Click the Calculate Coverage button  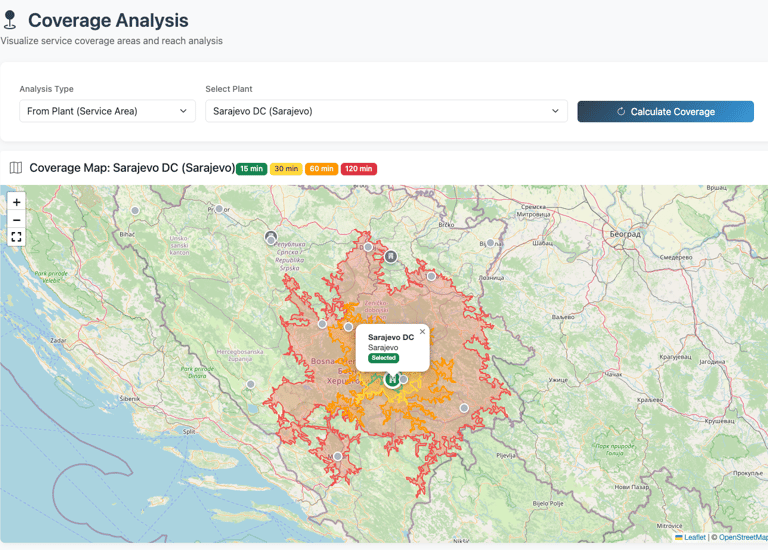pyautogui.click(x=665, y=111)
